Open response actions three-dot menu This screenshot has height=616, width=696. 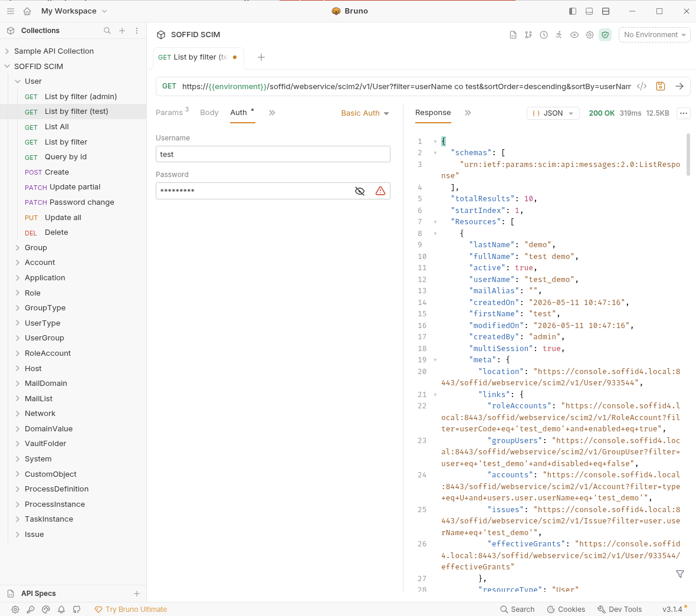(684, 113)
